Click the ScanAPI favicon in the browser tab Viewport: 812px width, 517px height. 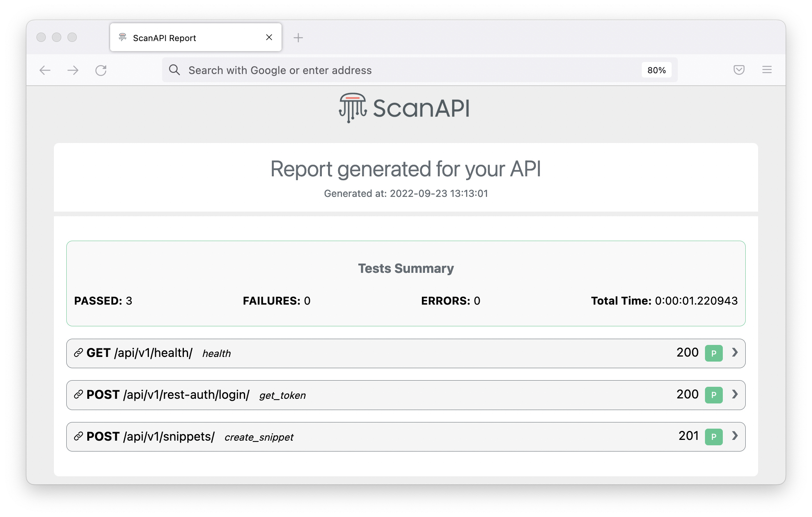pos(122,37)
